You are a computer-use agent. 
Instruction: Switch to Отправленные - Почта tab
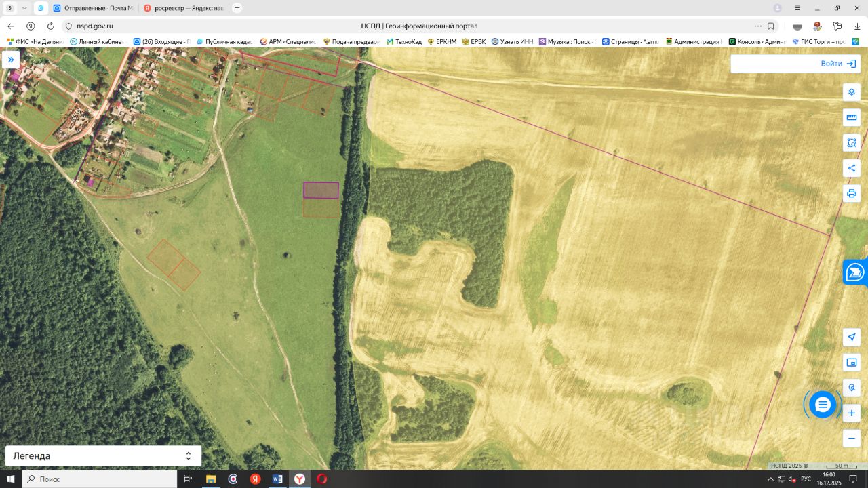coord(94,8)
